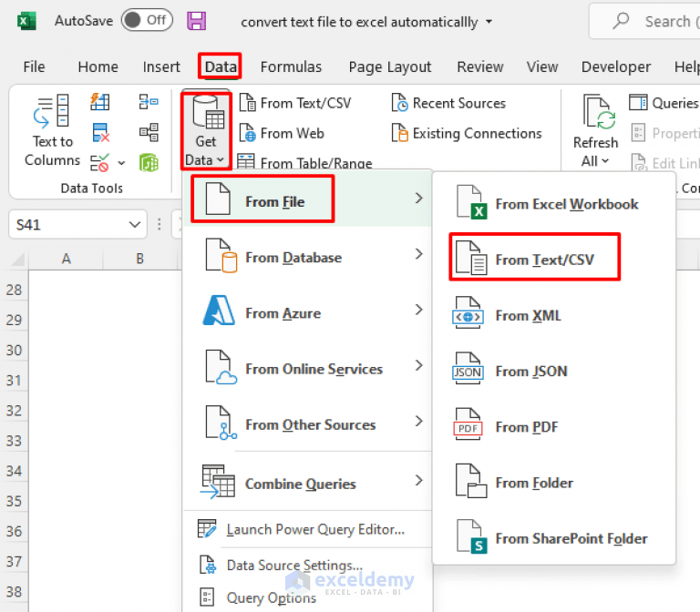Choose From Excel Workbook in submenu
This screenshot has height=612, width=700.
coord(553,202)
